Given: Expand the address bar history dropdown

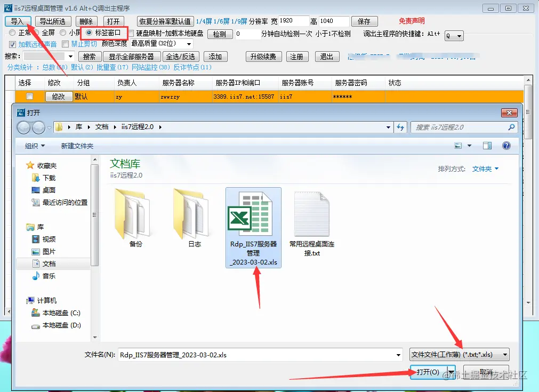Looking at the screenshot, I should (x=388, y=127).
